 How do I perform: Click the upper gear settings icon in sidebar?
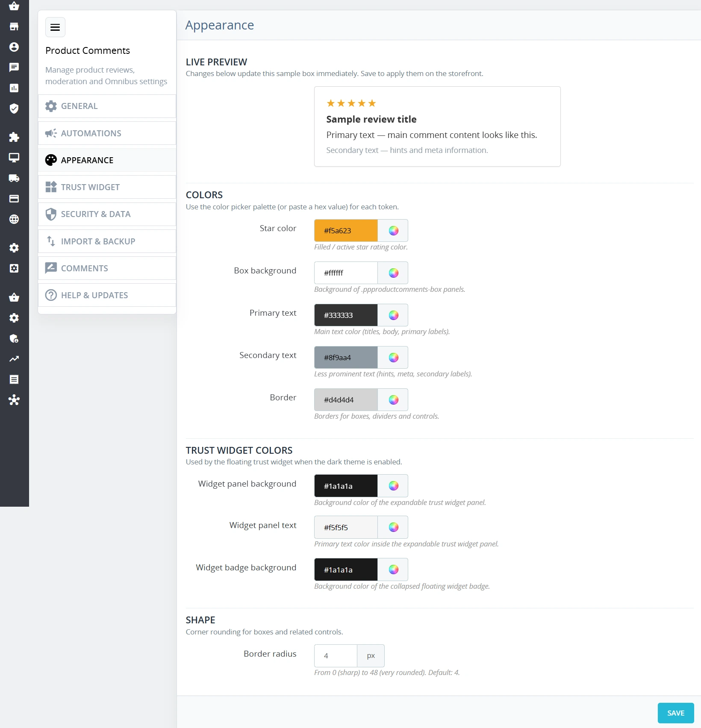coord(14,248)
